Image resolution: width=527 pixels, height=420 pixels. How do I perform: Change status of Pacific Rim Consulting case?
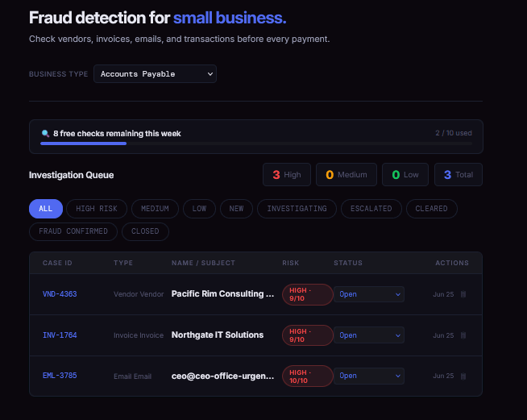click(x=369, y=294)
